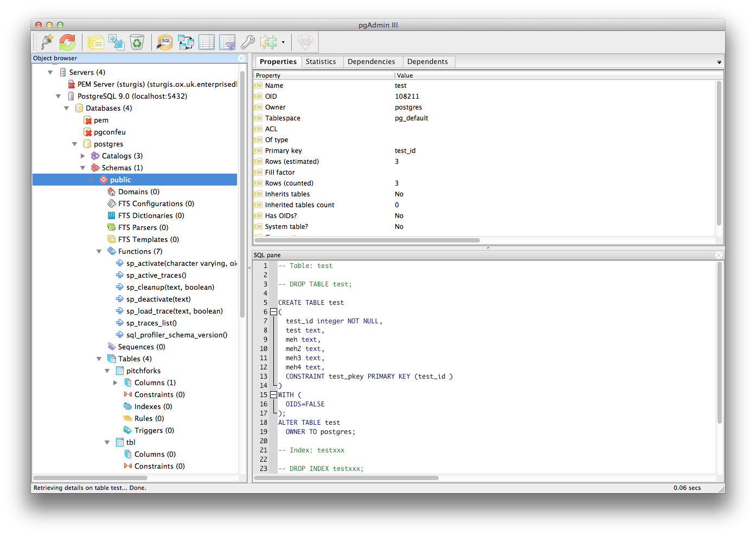Click the Refresh icon in the toolbar
The height and width of the screenshot is (536, 756).
point(67,42)
